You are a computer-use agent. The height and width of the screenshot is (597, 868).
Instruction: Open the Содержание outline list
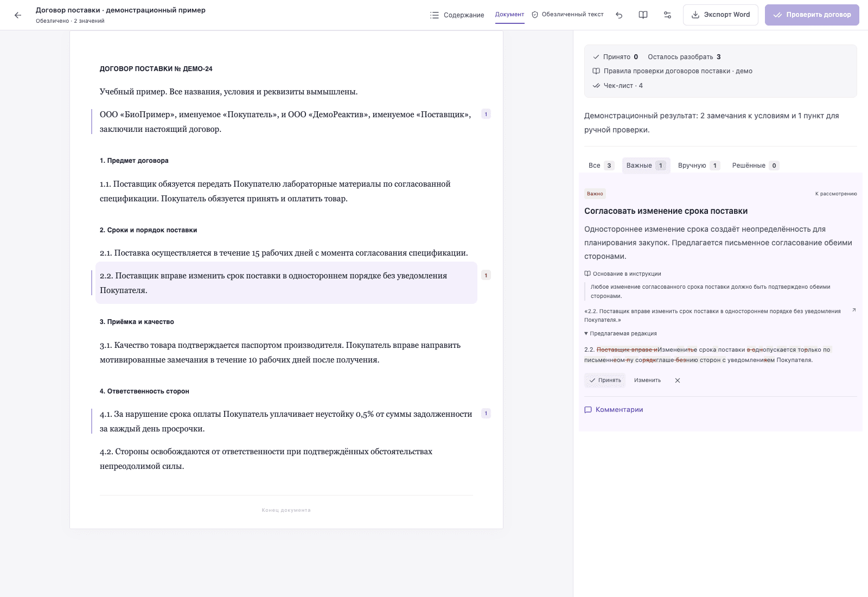click(x=457, y=15)
